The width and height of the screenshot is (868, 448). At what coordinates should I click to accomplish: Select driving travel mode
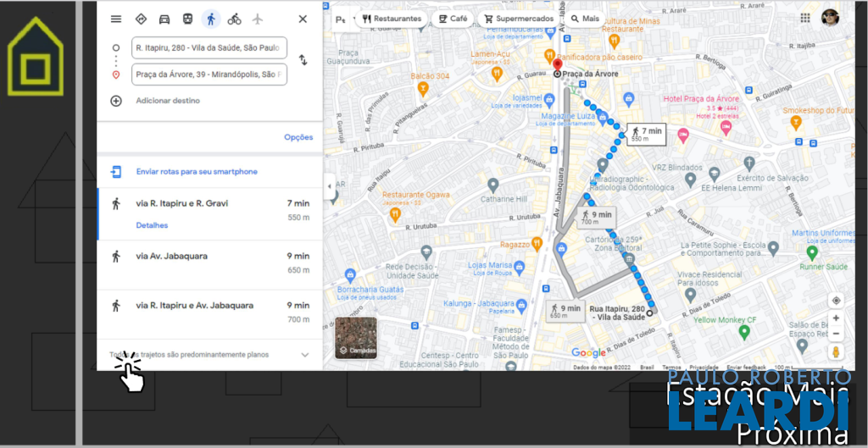point(164,19)
